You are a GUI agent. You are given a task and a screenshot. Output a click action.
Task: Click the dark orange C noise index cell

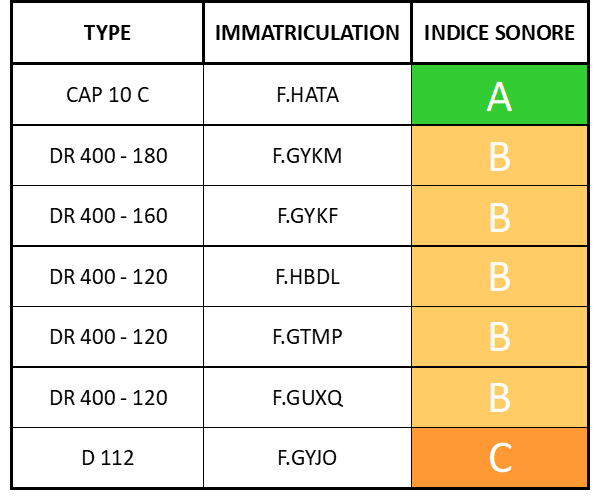499,458
